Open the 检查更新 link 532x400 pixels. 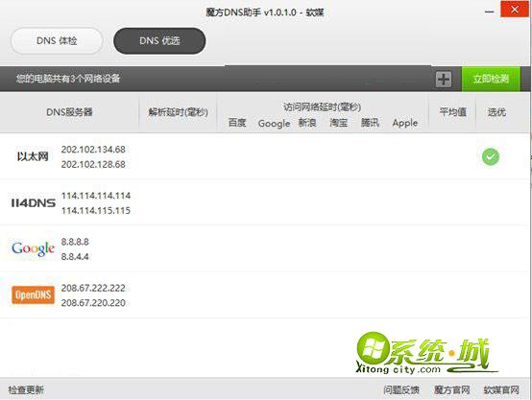(x=26, y=389)
